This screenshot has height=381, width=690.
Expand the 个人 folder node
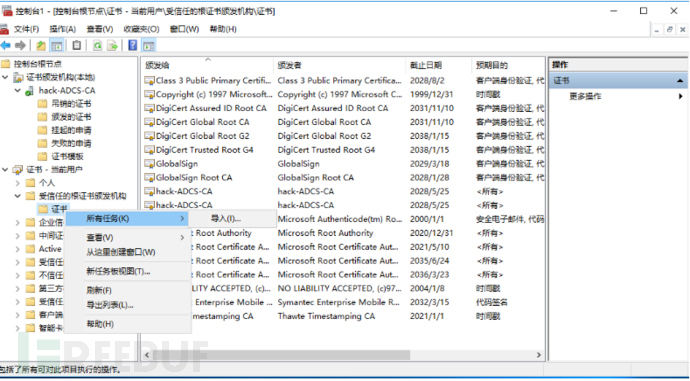18,183
